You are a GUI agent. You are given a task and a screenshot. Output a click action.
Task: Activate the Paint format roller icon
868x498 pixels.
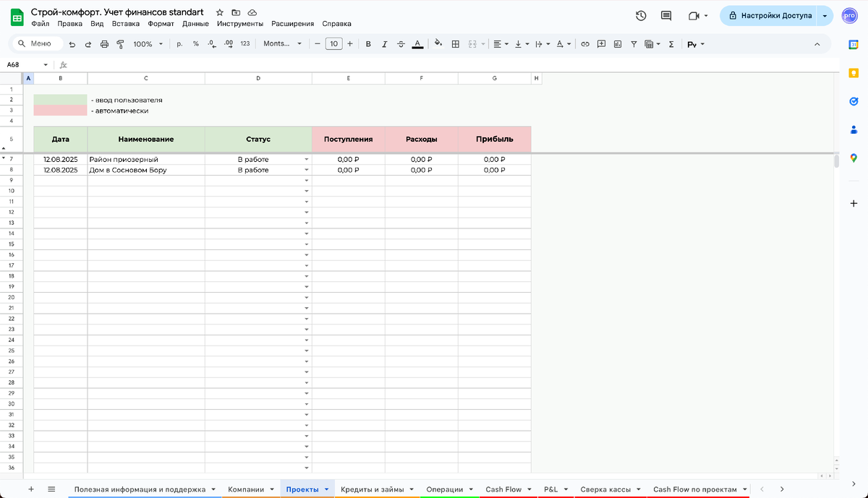(120, 44)
